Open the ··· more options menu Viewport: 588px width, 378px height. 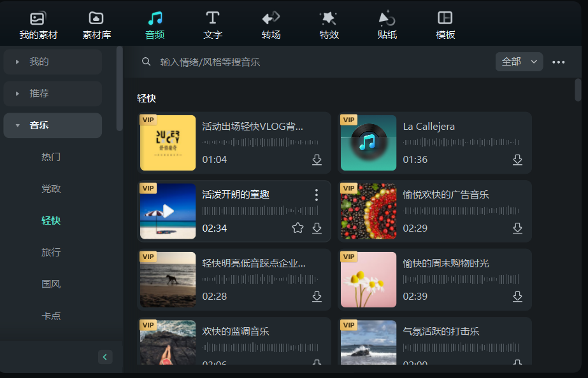click(x=559, y=62)
